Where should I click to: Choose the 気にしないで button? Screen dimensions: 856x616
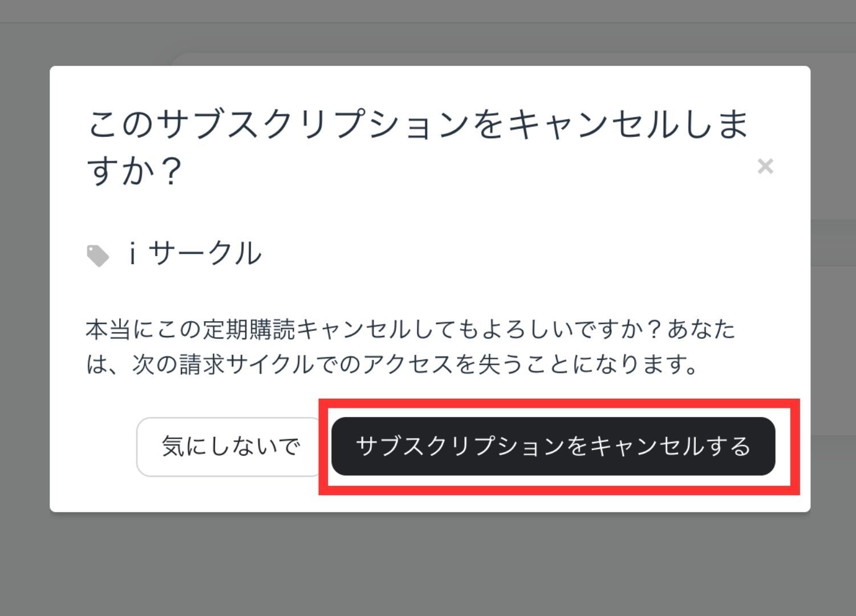[x=230, y=447]
